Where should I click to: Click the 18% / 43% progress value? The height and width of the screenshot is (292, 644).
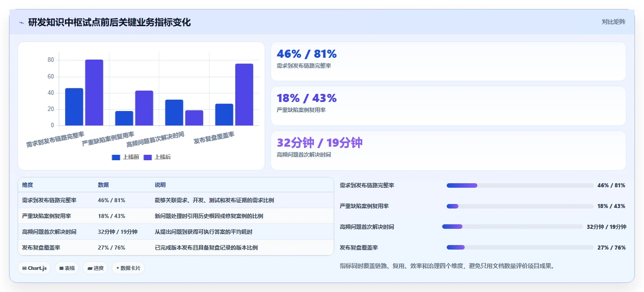[x=611, y=206]
